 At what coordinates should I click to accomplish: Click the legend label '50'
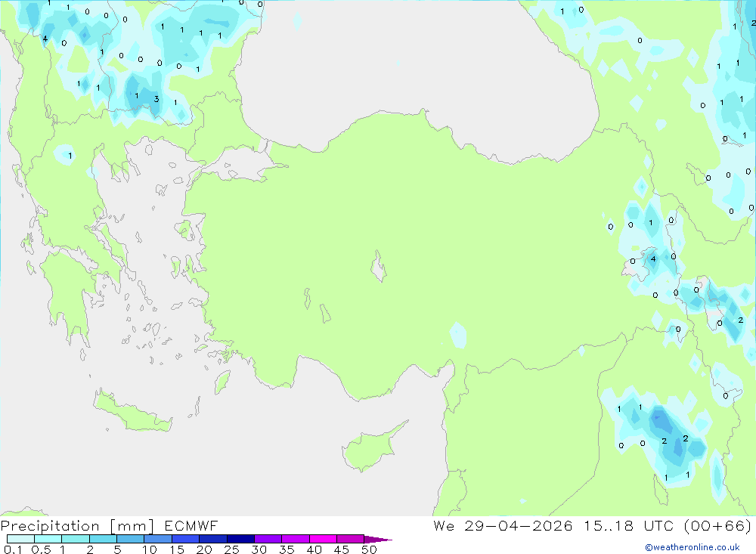click(369, 549)
